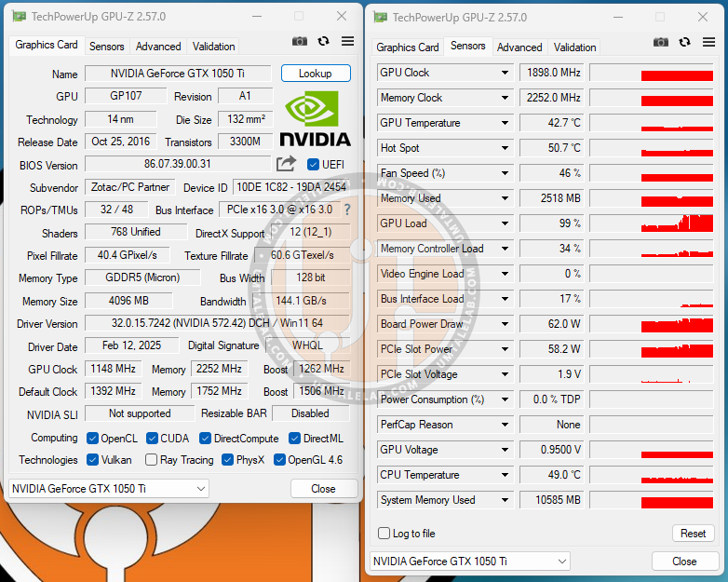Open GPU selector dropdown in left window
This screenshot has height=582, width=728.
[x=109, y=489]
